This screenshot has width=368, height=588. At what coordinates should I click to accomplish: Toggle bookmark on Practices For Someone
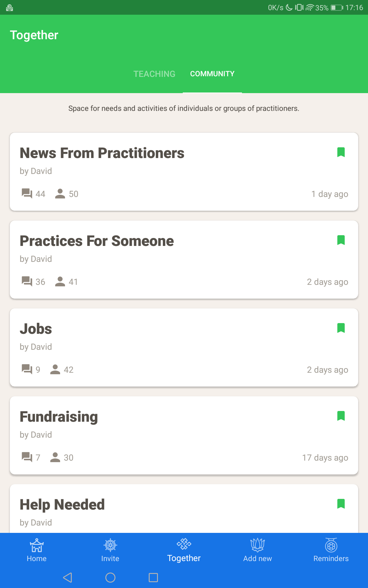pyautogui.click(x=341, y=240)
